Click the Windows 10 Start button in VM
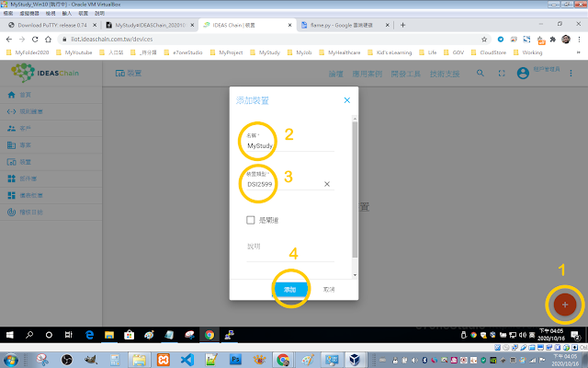This screenshot has width=588, height=368. coord(10,335)
